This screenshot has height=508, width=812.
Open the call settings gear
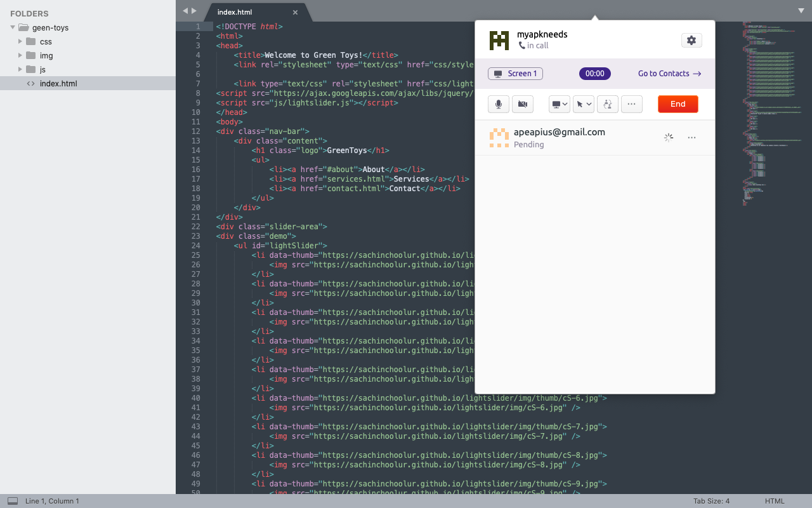[691, 40]
